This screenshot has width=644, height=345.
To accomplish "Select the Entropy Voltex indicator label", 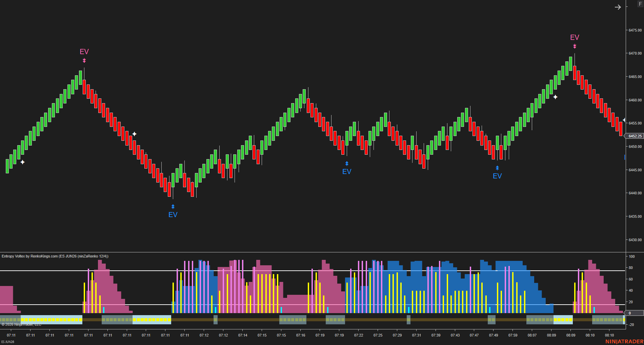I will pyautogui.click(x=55, y=256).
